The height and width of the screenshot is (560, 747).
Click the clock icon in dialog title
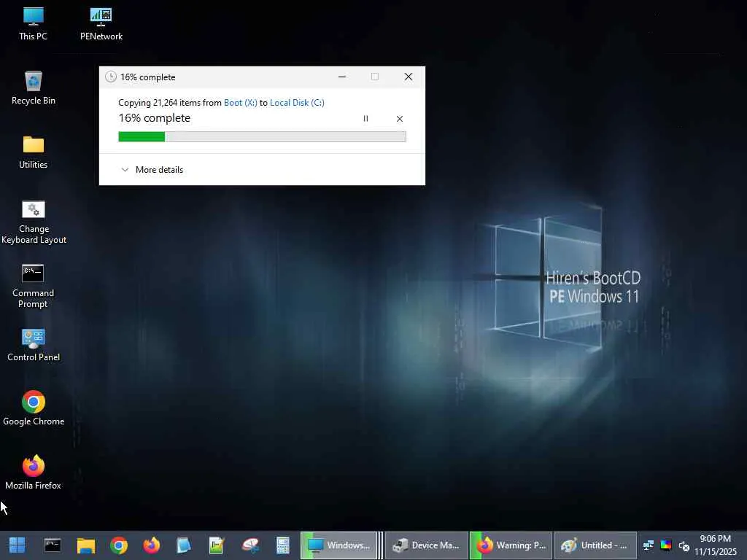(x=111, y=77)
